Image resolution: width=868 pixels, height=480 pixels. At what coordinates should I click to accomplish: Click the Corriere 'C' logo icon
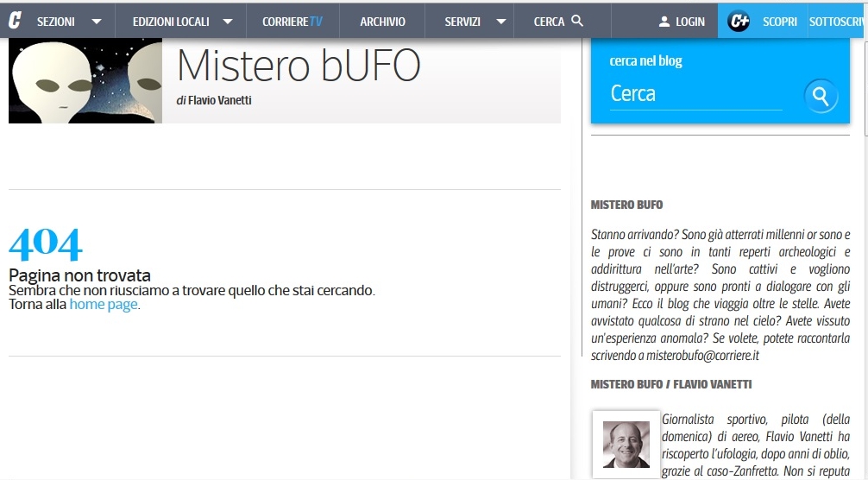(x=15, y=22)
